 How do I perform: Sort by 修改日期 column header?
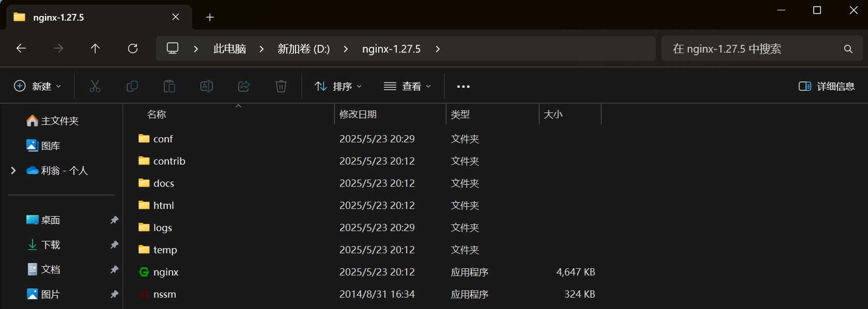[358, 114]
